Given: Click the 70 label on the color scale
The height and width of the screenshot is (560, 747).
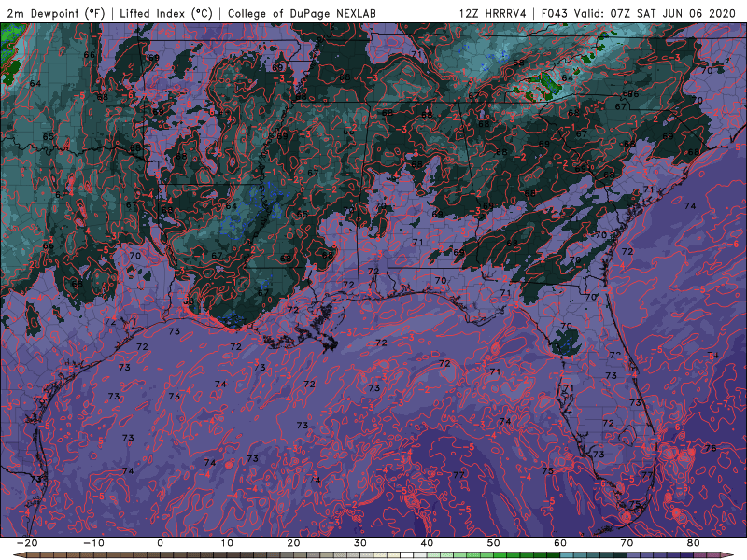Looking at the screenshot, I should click(627, 543).
